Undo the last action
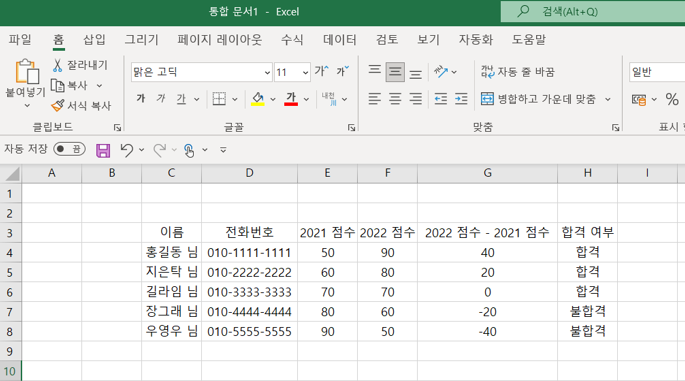The image size is (685, 381). [127, 150]
